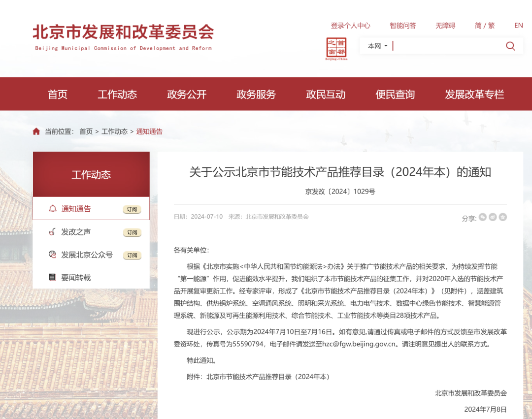Share the article to Weibo
The width and height of the screenshot is (532, 419).
point(493,217)
